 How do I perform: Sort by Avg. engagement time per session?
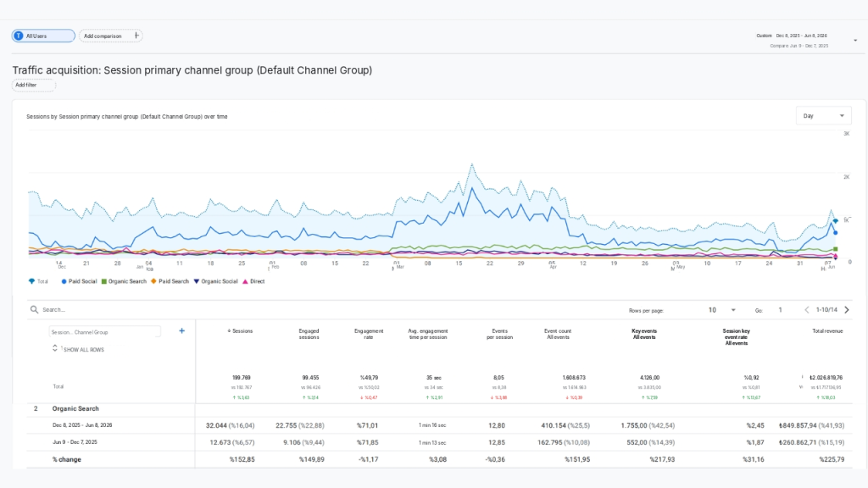coord(428,334)
